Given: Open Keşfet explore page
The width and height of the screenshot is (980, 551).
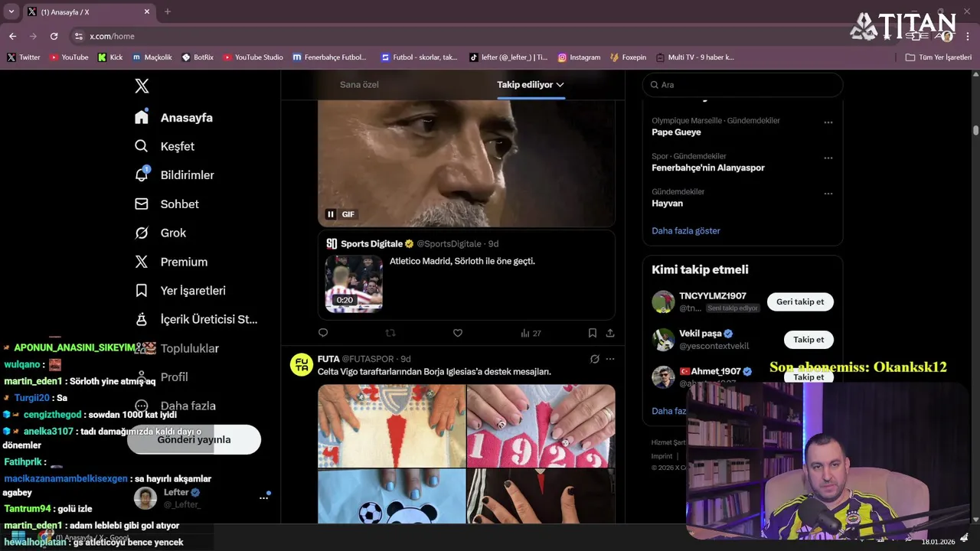Looking at the screenshot, I should 165,146.
